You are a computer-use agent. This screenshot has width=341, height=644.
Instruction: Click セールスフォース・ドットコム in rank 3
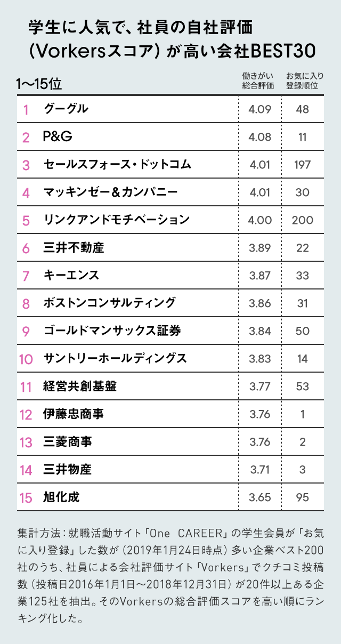(117, 165)
